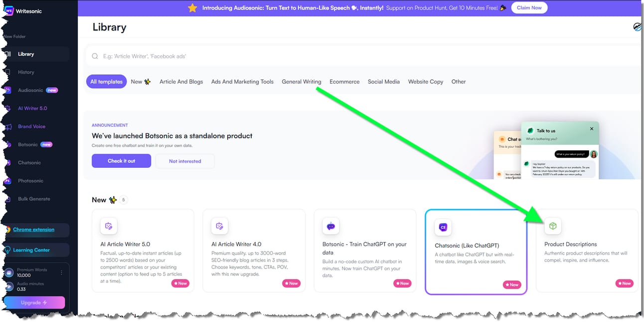This screenshot has height=322, width=644.
Task: Click the Check it out button
Action: [x=121, y=161]
